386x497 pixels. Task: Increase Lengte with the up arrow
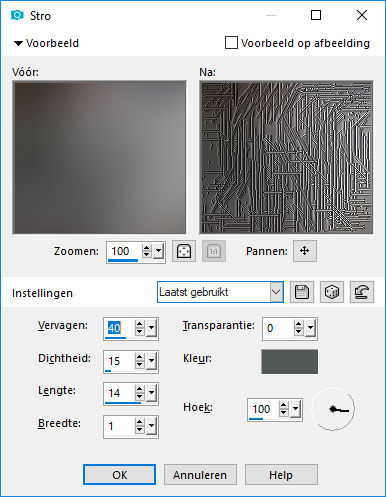tap(140, 390)
